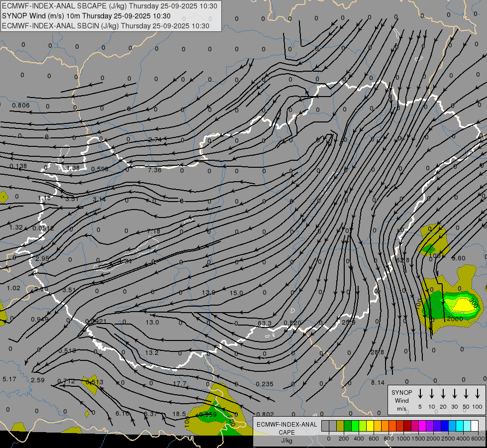
Task: Click the 50 m/s wind legend arrow
Action: 466,394
